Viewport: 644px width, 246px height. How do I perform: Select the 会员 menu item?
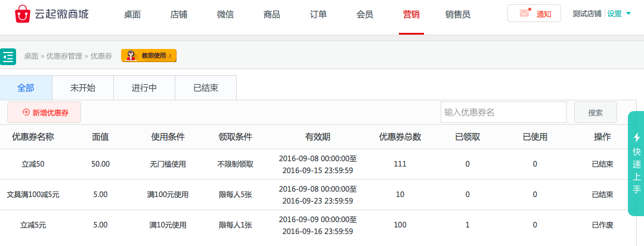364,14
